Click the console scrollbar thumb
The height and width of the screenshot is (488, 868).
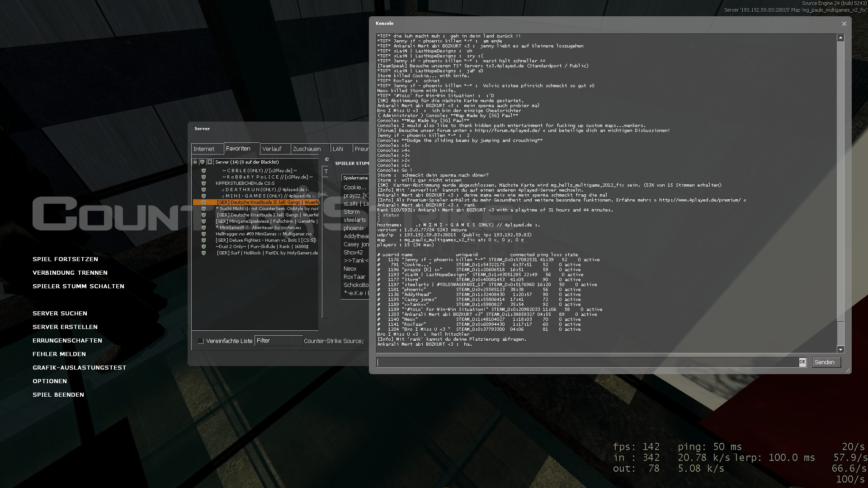click(840, 333)
